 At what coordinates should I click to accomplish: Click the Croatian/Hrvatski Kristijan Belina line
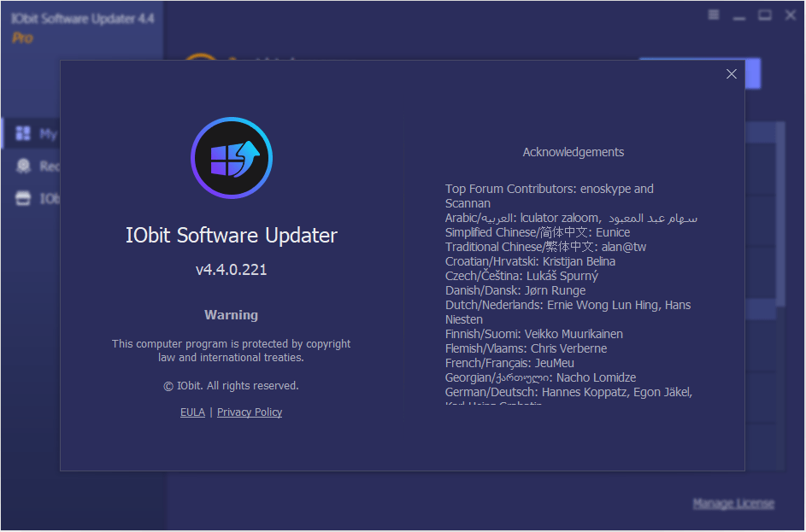click(530, 261)
